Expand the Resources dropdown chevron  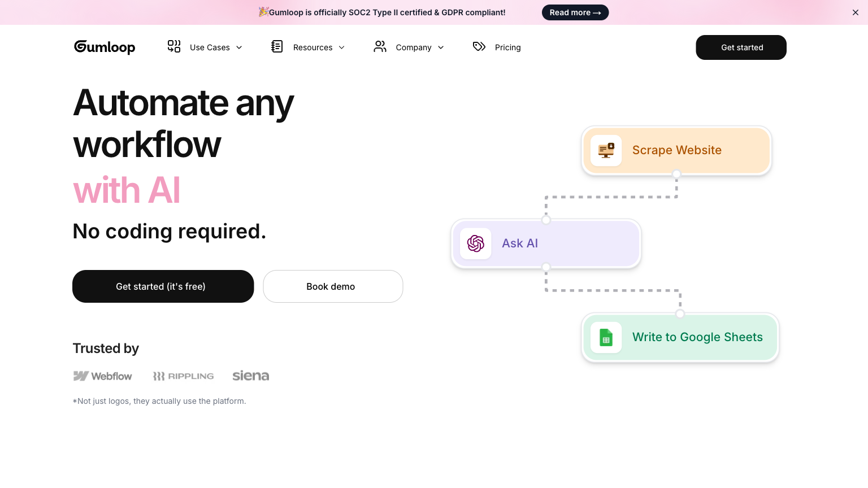[341, 47]
